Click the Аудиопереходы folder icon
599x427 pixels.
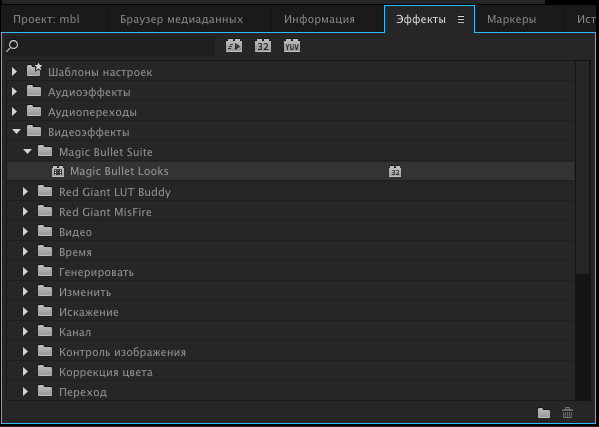tap(34, 111)
